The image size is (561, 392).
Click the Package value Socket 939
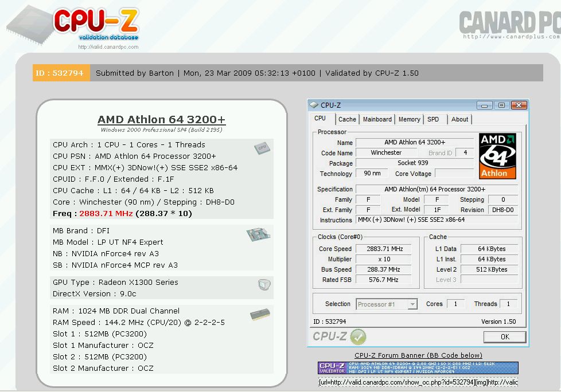click(x=415, y=163)
